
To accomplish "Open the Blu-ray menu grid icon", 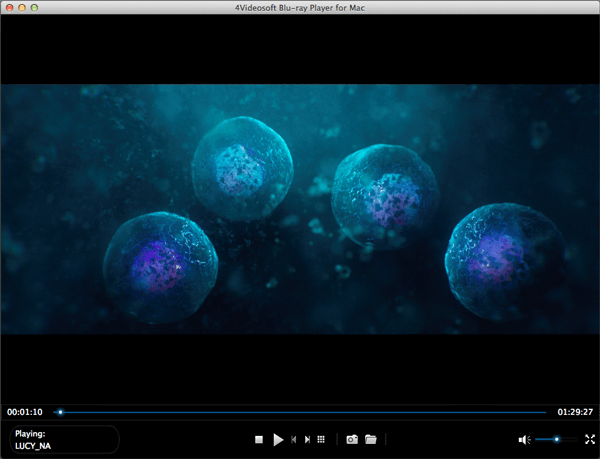I will [321, 439].
